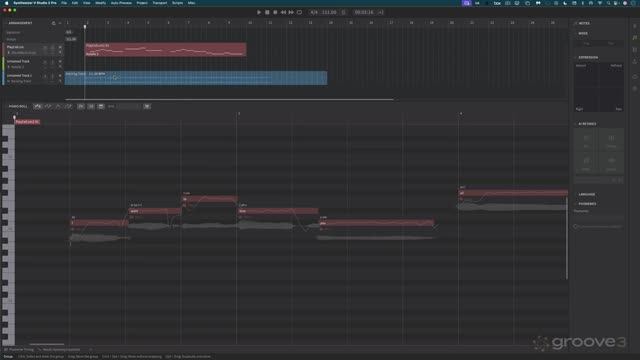
Task: Stop playback with the Stop button
Action: coord(267,12)
